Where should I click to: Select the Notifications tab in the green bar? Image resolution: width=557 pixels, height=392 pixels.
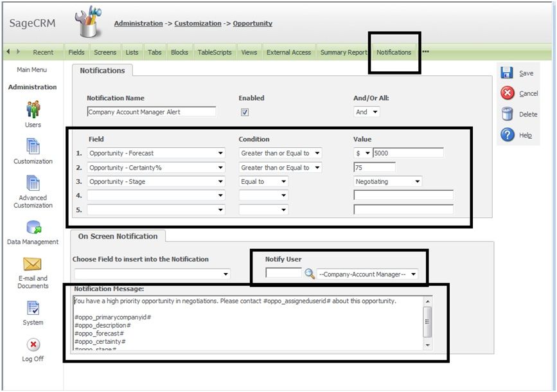click(x=394, y=52)
